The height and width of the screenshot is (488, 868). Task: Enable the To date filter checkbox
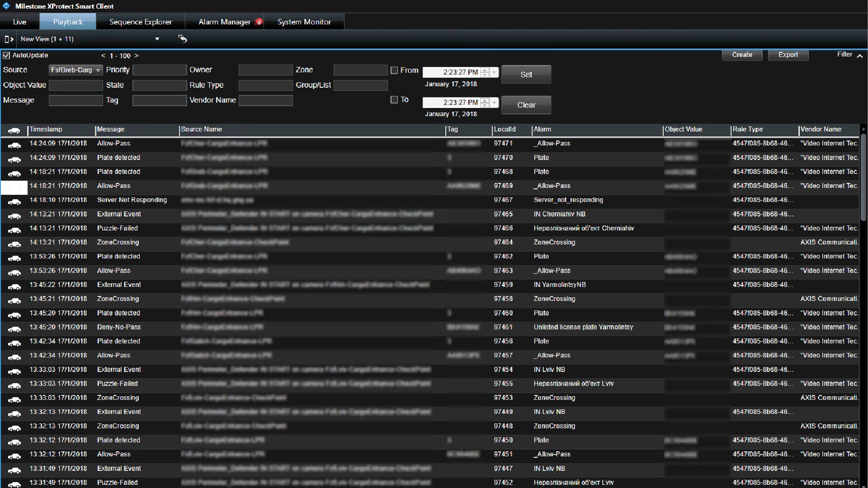tap(394, 99)
